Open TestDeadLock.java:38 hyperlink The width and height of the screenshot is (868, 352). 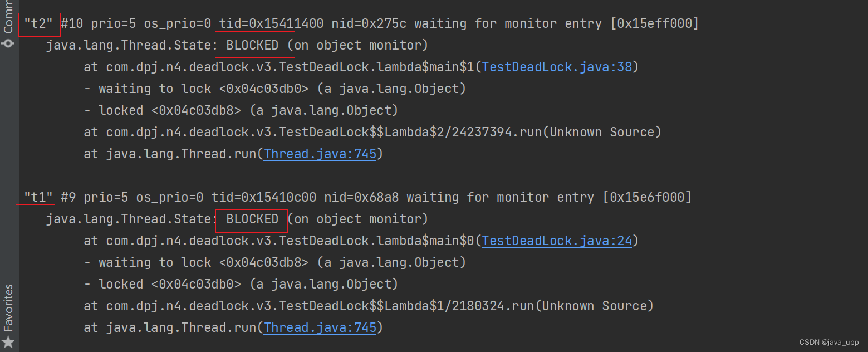coord(556,67)
